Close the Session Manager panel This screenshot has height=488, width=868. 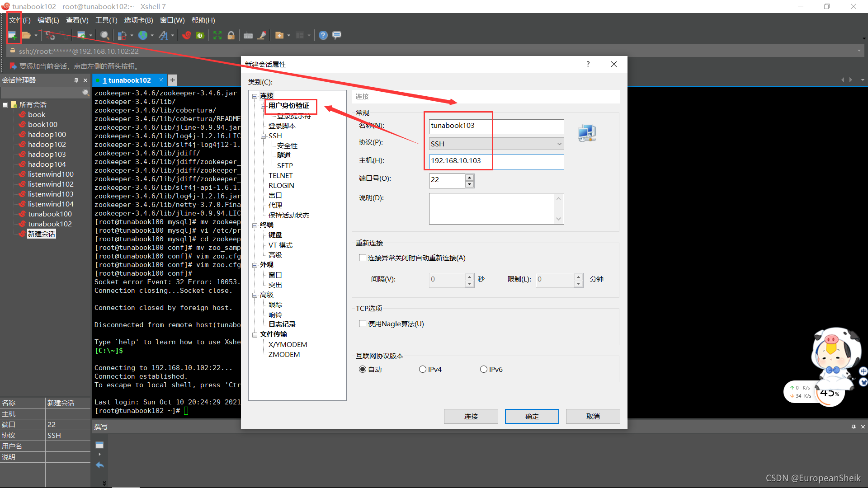click(x=85, y=80)
